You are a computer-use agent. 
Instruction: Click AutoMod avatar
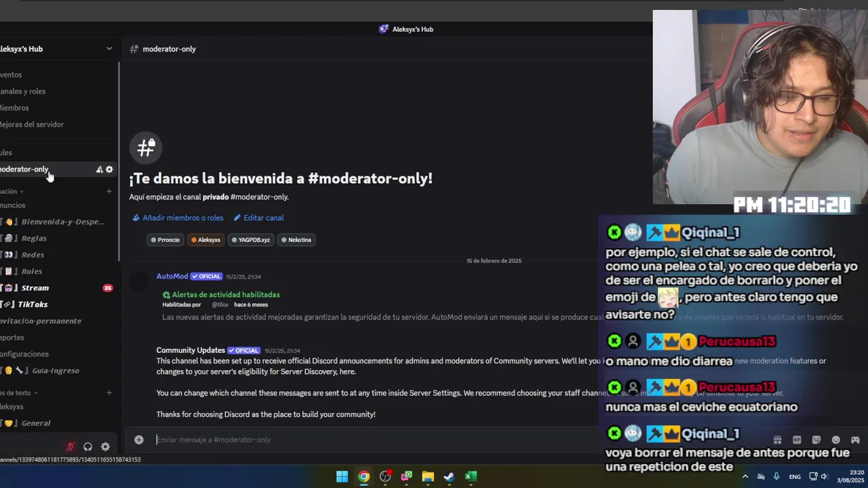139,281
